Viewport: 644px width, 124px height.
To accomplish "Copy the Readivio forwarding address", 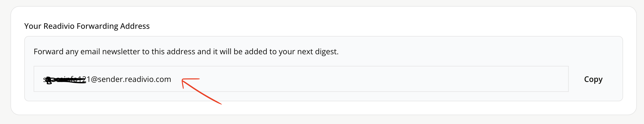I will coord(593,79).
